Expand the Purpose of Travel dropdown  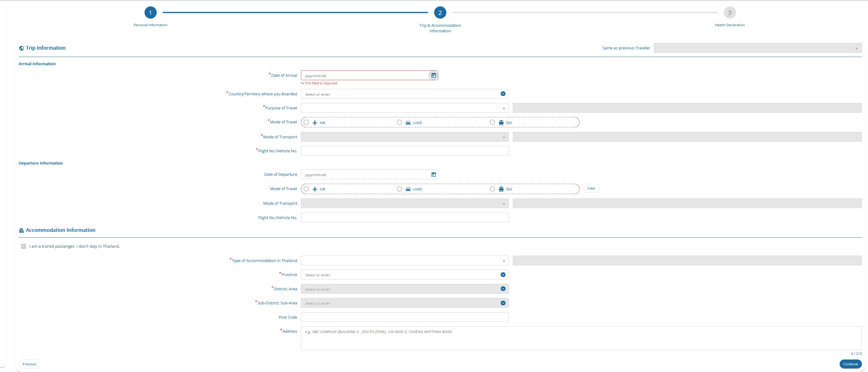click(404, 108)
